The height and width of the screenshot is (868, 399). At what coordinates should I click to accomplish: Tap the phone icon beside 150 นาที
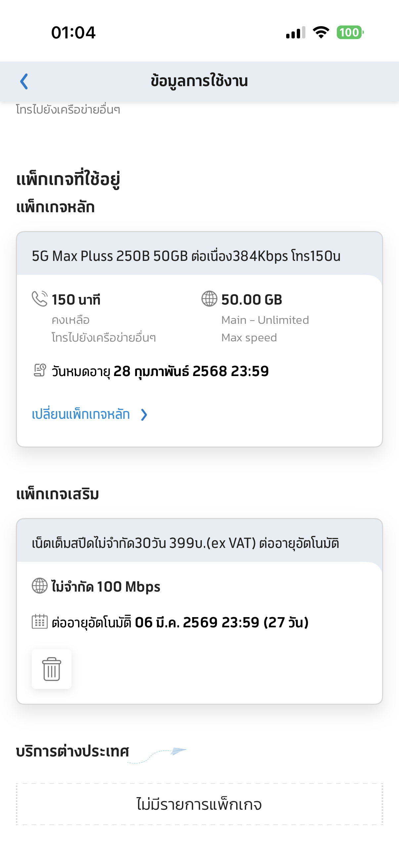pos(39,299)
